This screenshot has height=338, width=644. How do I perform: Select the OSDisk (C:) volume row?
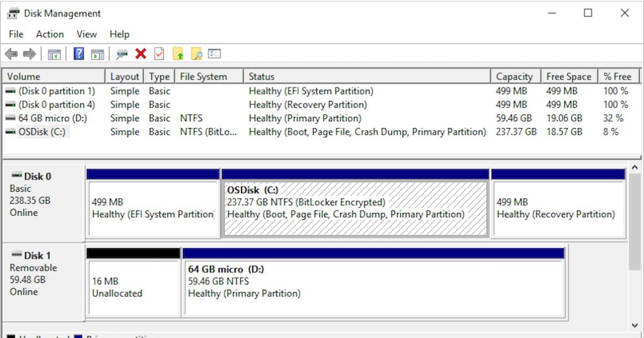[322, 131]
